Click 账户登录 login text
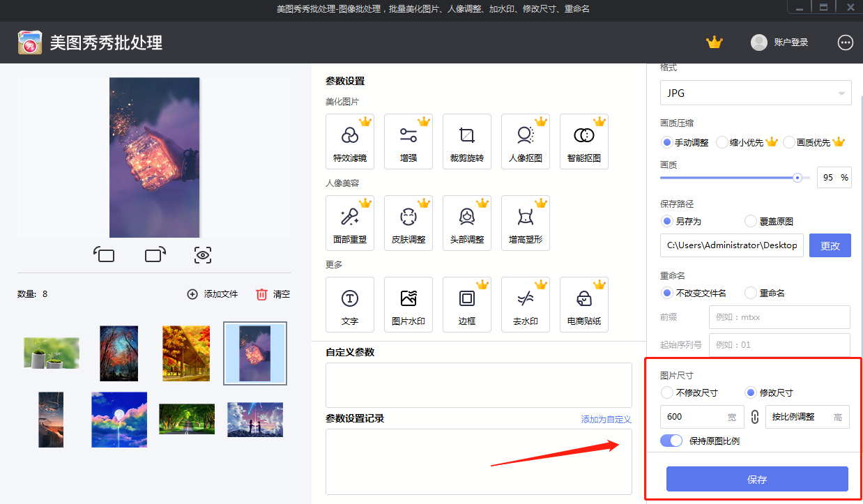 791,43
